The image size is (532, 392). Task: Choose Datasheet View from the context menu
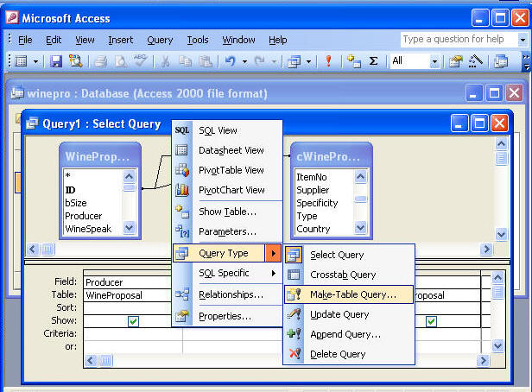click(x=227, y=150)
